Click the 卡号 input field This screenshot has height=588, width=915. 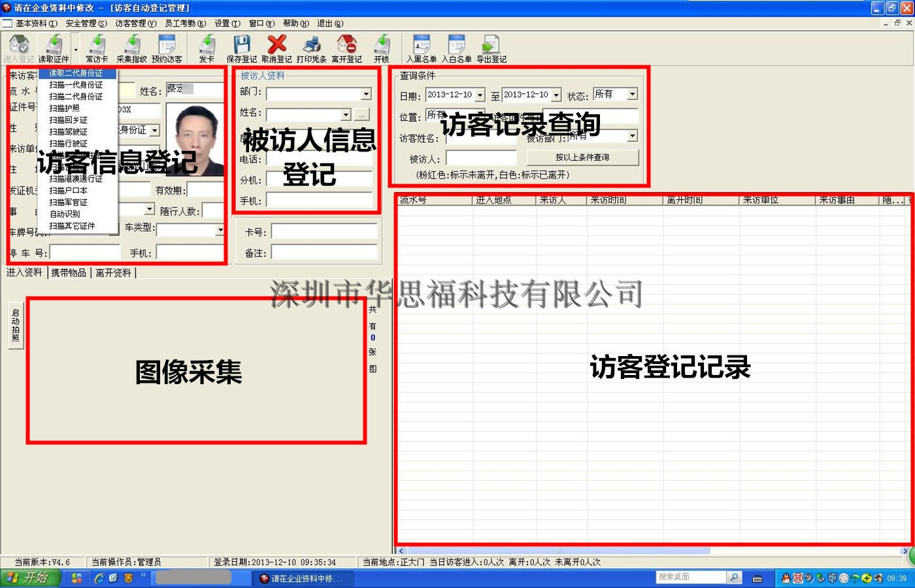click(324, 232)
